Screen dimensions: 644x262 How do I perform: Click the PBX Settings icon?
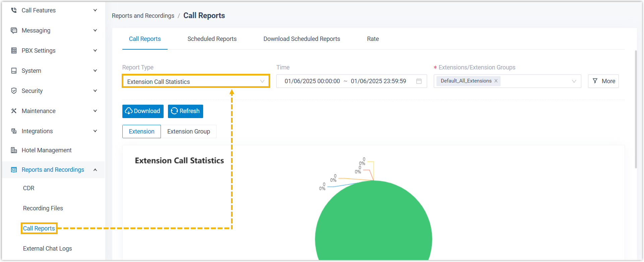pos(14,51)
